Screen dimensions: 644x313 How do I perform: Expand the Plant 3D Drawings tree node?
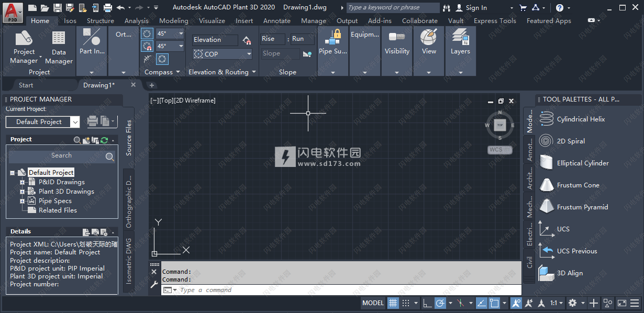(23, 192)
